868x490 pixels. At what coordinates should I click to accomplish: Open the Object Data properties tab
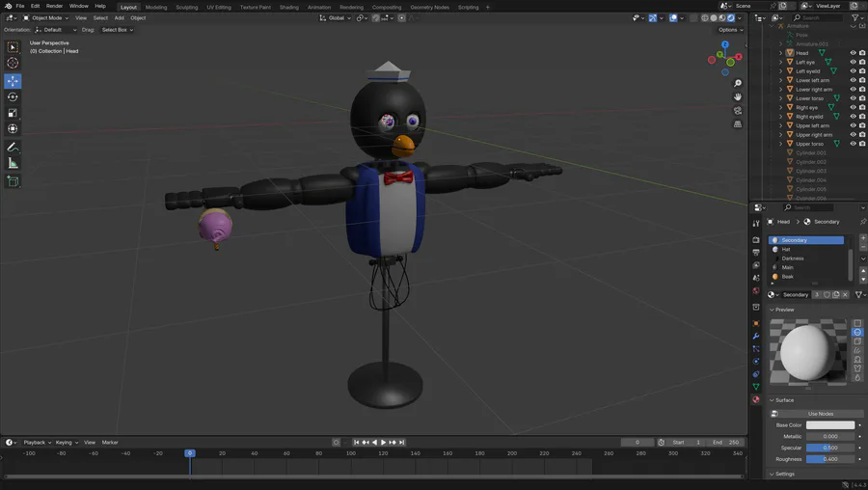tap(755, 387)
